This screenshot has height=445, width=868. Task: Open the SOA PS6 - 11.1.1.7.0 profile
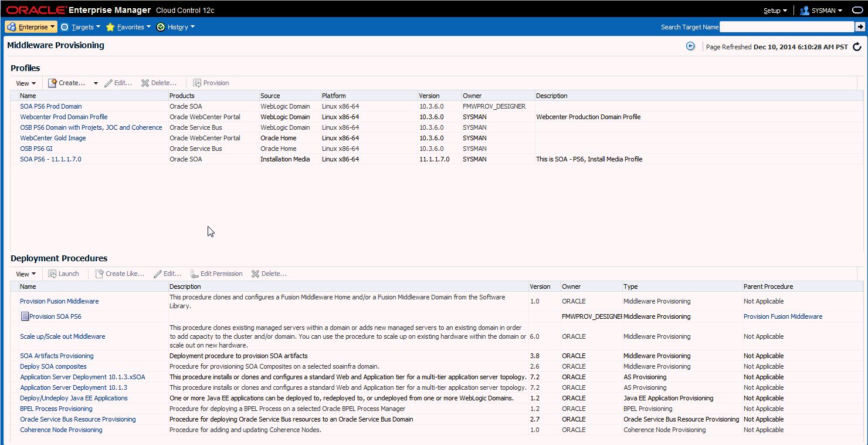click(x=50, y=159)
